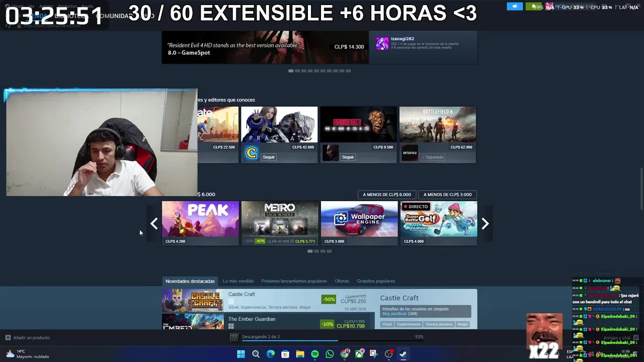Click the Resident Evil 4 HD banner
Screen dimensions: 644x362
point(265,47)
